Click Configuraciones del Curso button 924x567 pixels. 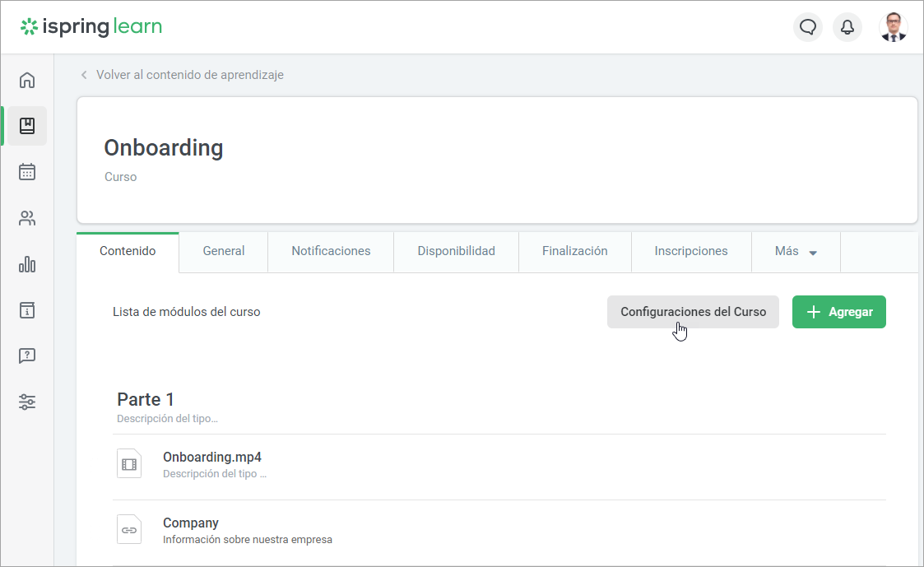pos(693,312)
